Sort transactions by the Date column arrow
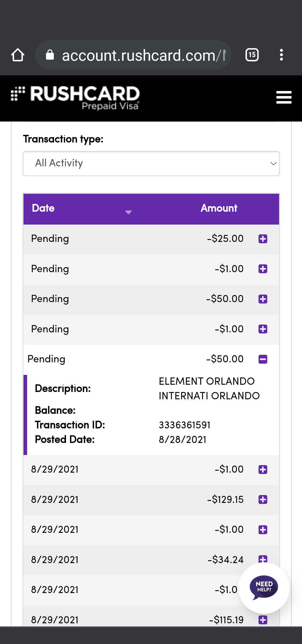Image resolution: width=302 pixels, height=644 pixels. [x=128, y=212]
